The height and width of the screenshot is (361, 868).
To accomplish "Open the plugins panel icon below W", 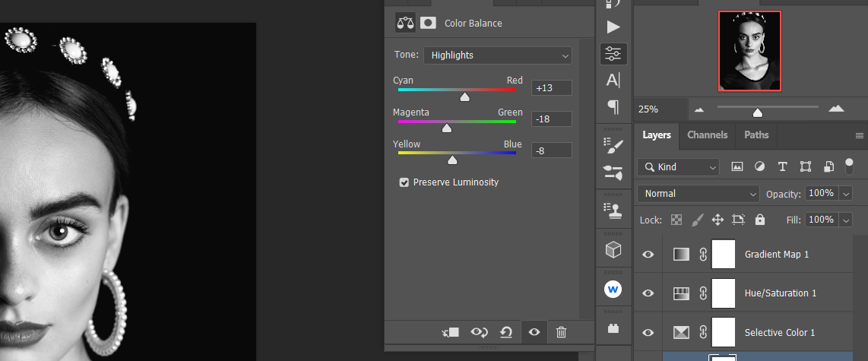I will (613, 328).
